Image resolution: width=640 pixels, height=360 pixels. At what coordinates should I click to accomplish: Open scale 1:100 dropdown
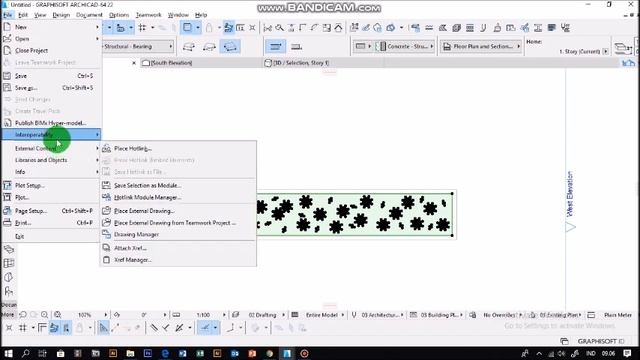point(203,315)
